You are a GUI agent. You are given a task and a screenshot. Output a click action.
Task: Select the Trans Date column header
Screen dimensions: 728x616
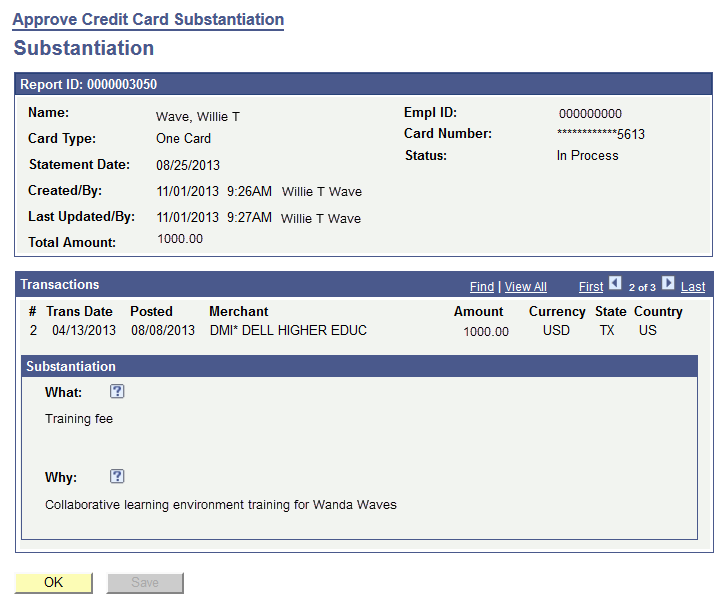tap(79, 311)
